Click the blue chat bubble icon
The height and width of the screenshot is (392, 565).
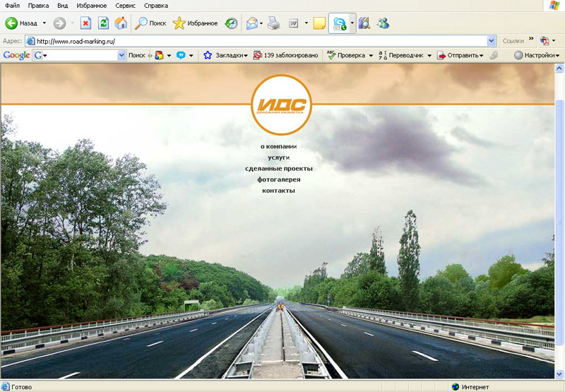point(181,55)
